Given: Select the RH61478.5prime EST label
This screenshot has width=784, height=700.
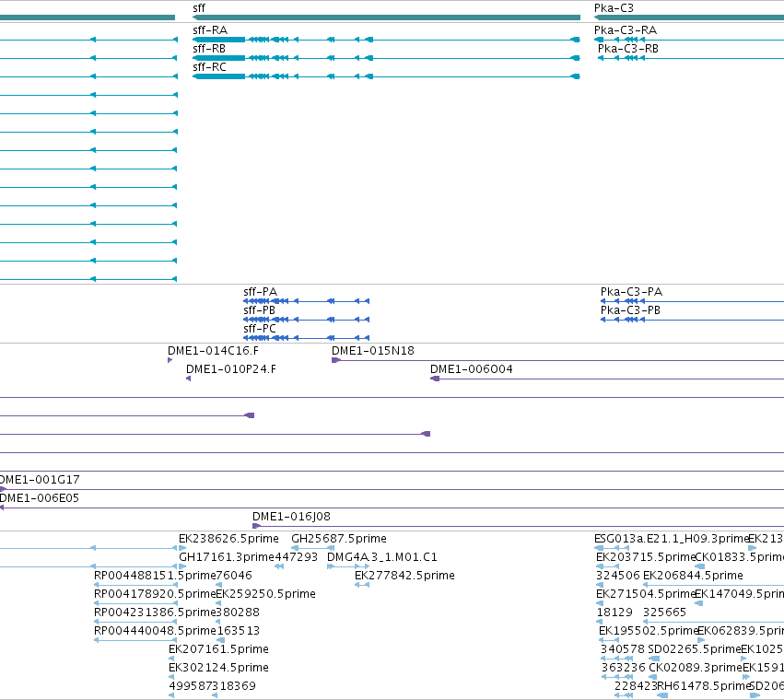Looking at the screenshot, I should point(704,687).
